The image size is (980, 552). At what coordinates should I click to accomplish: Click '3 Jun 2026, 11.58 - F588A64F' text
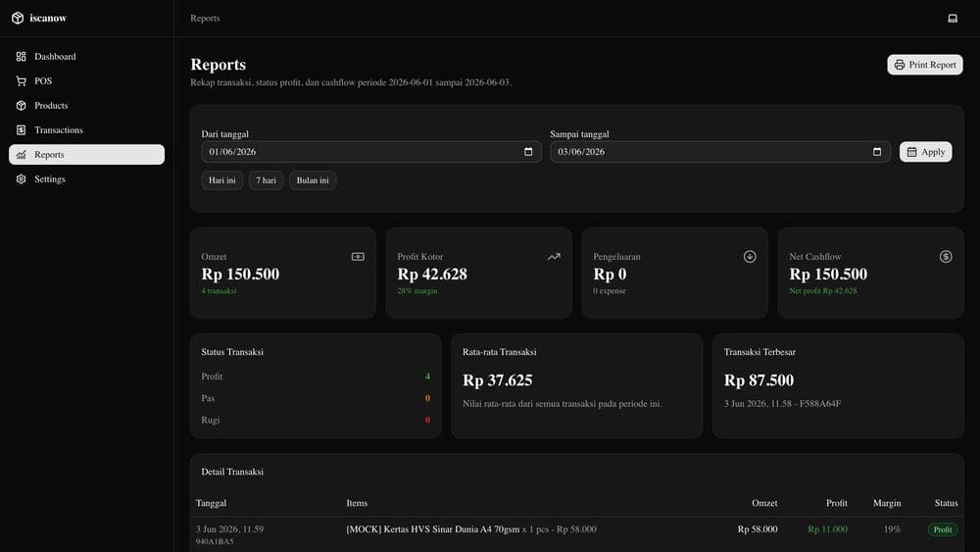click(782, 404)
